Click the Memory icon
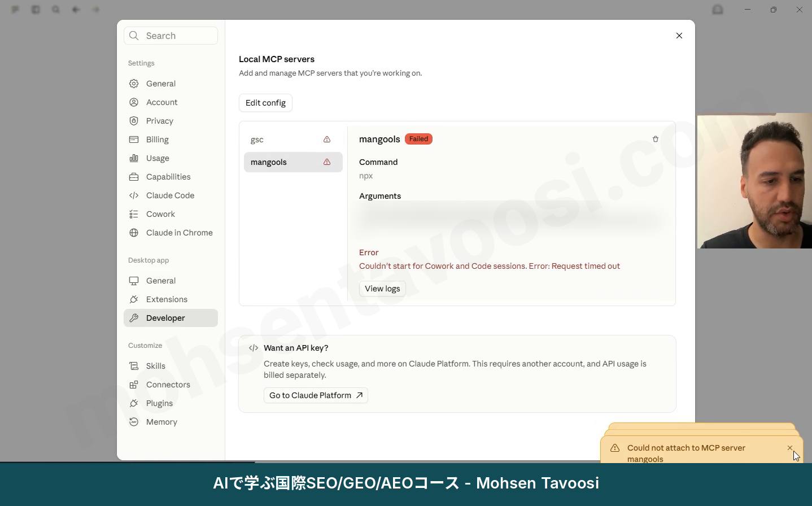 tap(134, 422)
